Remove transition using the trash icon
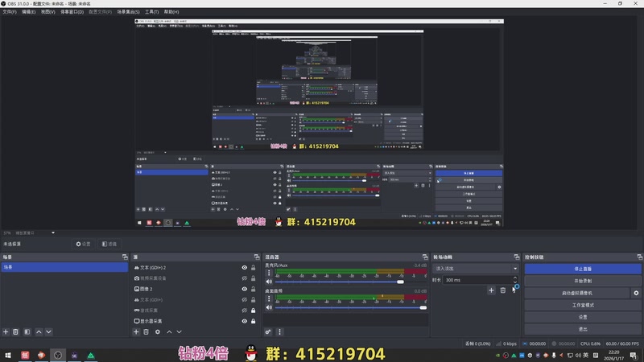 coord(502,290)
